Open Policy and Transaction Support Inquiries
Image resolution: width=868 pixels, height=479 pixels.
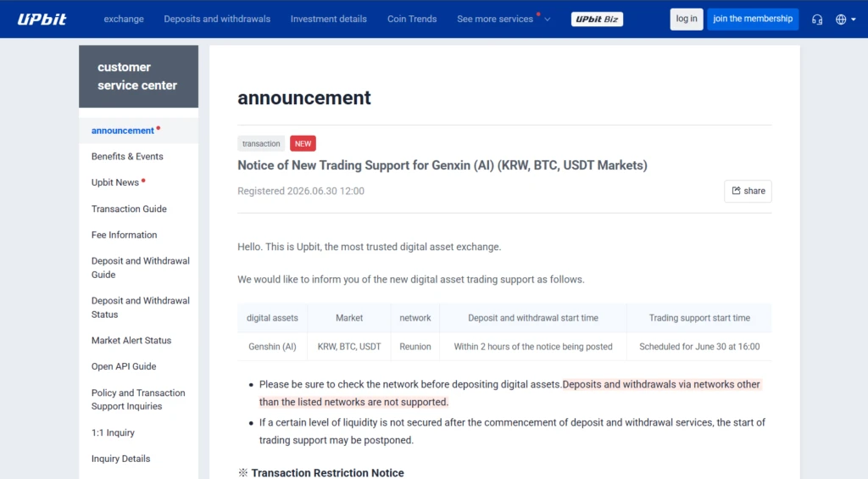[x=138, y=399]
